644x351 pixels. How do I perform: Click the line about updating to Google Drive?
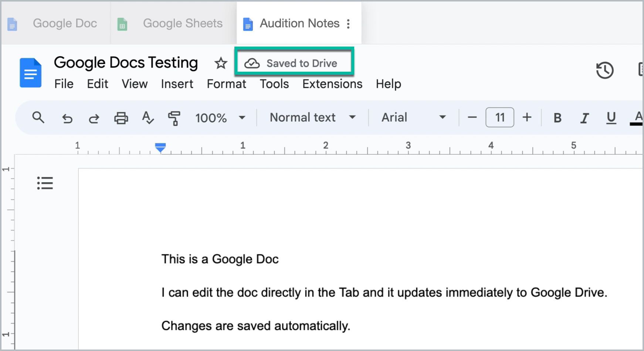[x=384, y=293]
